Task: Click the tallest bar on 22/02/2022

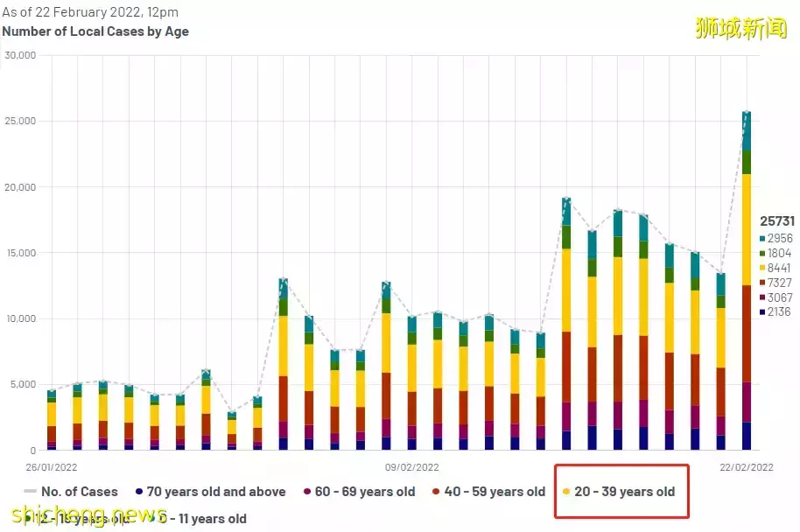Action: coord(746,280)
